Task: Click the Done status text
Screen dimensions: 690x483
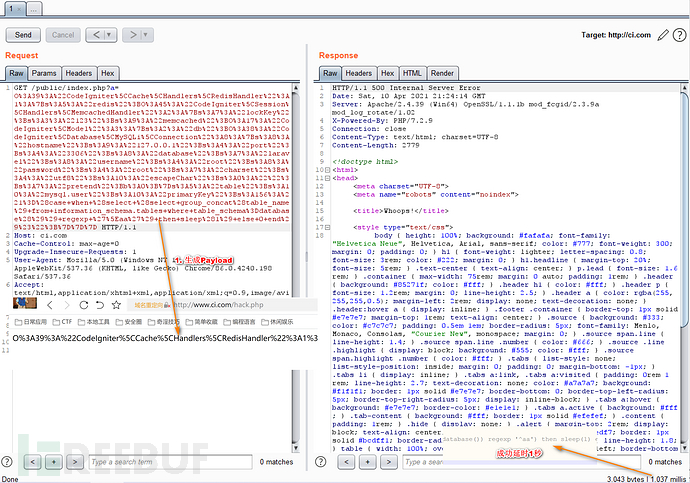Action: (x=10, y=479)
